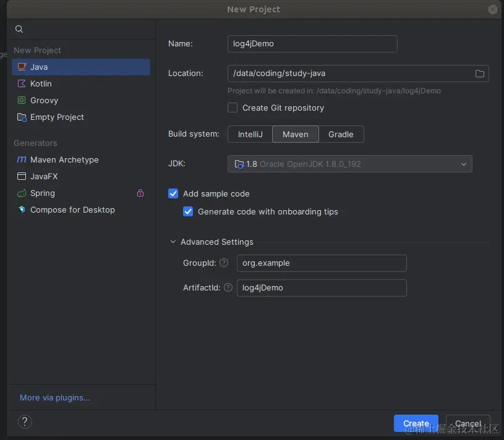Collapse the Advanced Settings section
This screenshot has height=440, width=504.
point(173,242)
